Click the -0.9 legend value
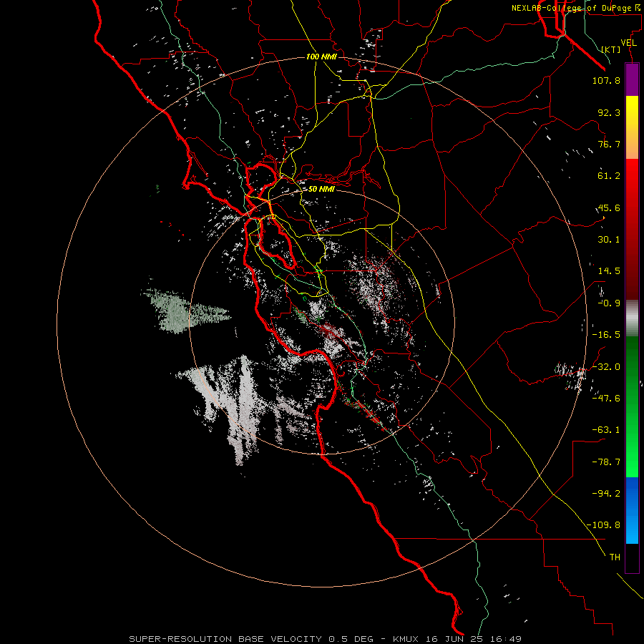The height and width of the screenshot is (644, 644). 609,303
